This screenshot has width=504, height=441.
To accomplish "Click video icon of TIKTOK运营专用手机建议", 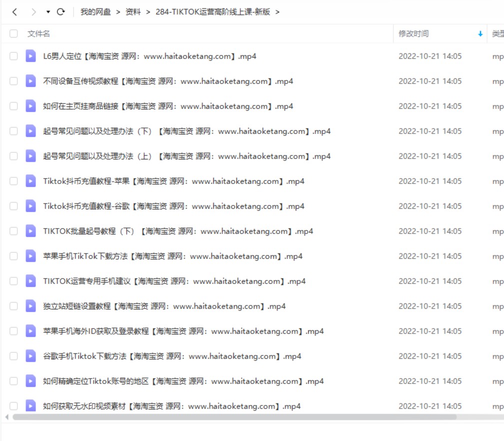I will click(30, 281).
